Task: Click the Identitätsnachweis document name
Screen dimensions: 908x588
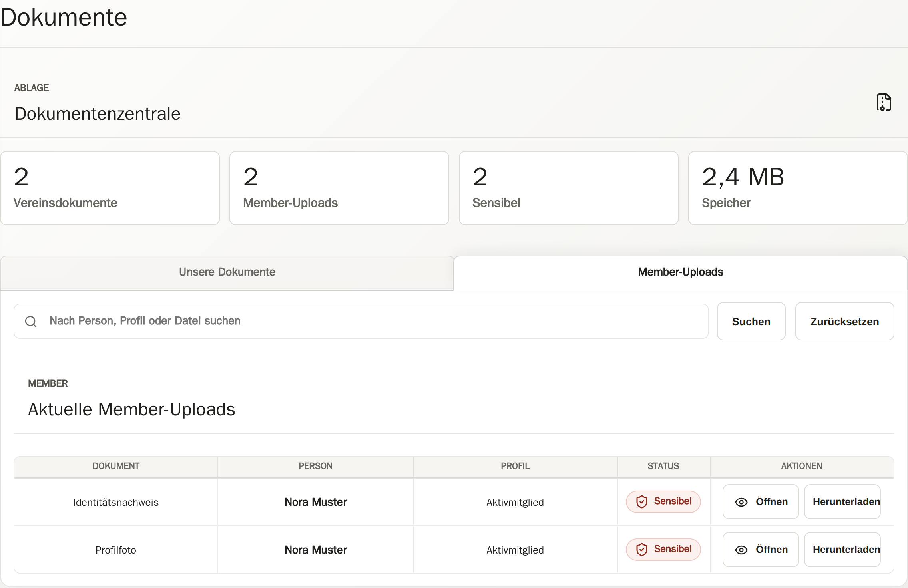Action: tap(116, 502)
